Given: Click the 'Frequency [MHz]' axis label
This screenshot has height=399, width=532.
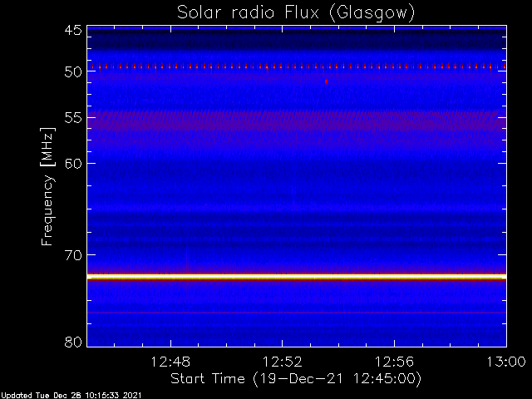Looking at the screenshot, I should pos(47,186).
